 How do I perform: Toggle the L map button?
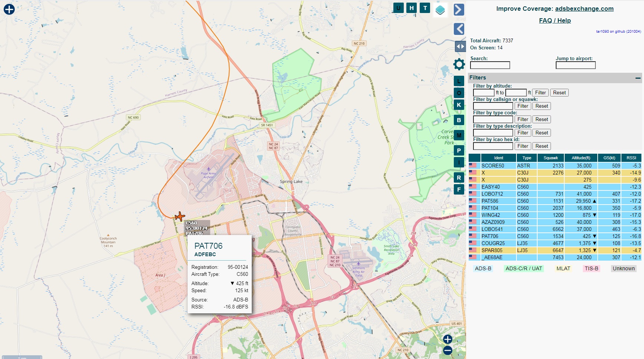[459, 81]
